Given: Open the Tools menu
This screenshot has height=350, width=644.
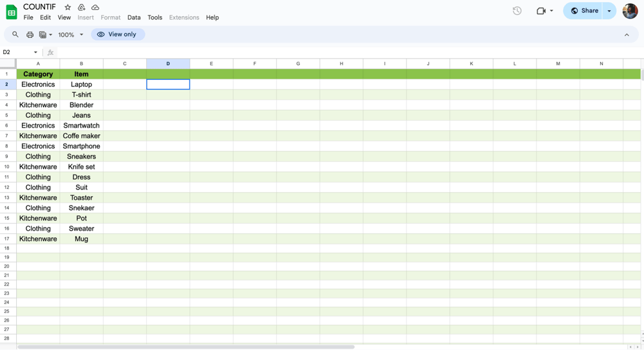Looking at the screenshot, I should click(155, 17).
